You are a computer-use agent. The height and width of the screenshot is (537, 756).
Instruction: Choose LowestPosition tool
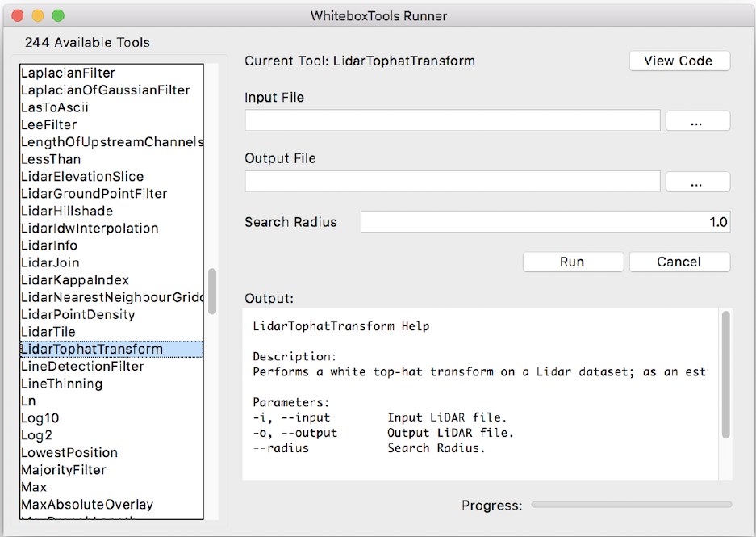point(111,452)
